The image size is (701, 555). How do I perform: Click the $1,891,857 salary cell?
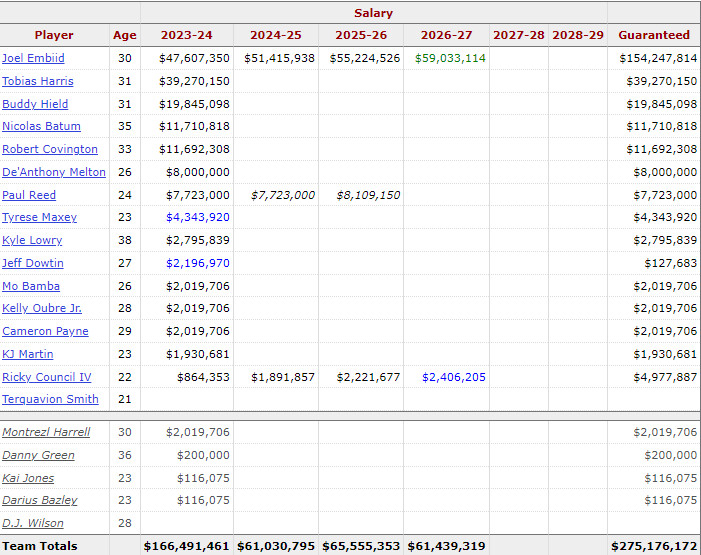point(283,377)
